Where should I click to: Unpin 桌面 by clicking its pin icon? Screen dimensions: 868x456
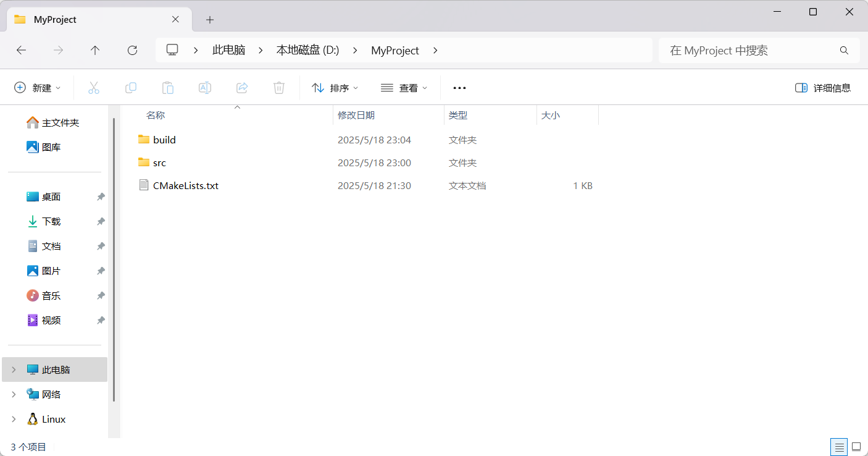click(x=101, y=196)
